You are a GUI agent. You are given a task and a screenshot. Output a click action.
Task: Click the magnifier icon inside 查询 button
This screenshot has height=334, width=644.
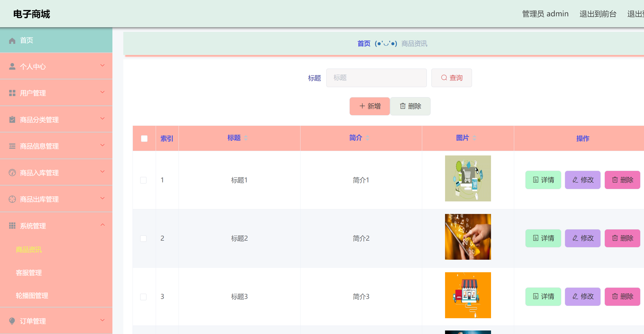444,78
